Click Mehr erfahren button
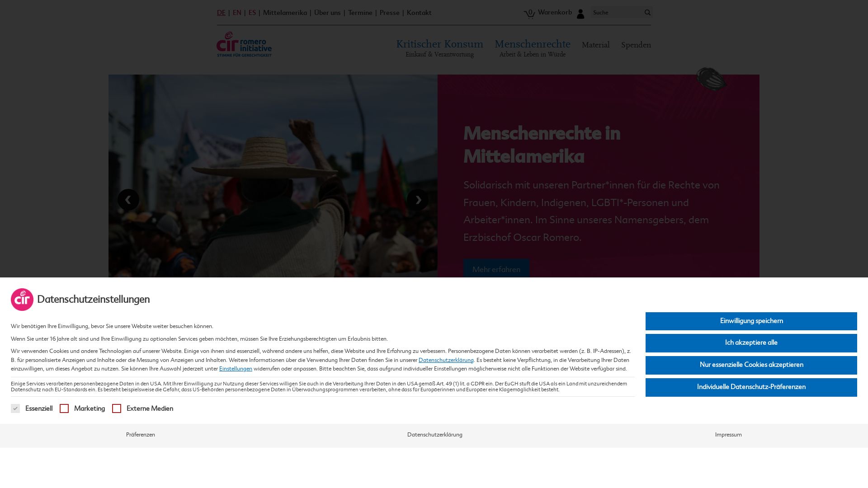This screenshot has height=488, width=868. pyautogui.click(x=496, y=269)
